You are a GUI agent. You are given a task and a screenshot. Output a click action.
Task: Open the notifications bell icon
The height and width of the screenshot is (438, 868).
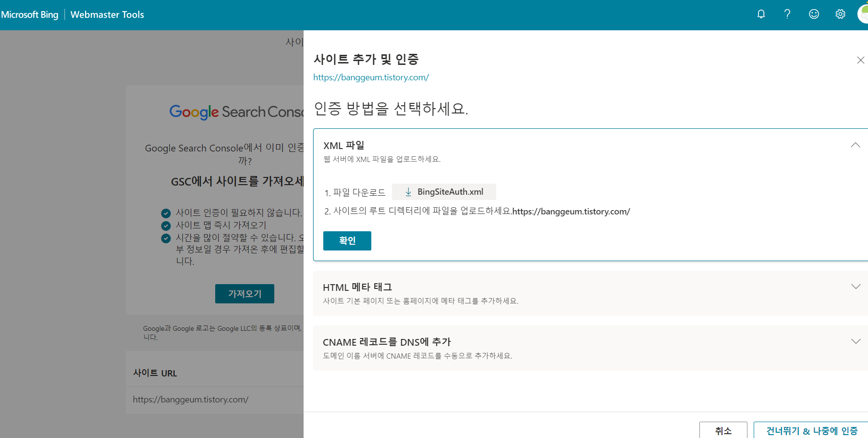[x=761, y=14]
